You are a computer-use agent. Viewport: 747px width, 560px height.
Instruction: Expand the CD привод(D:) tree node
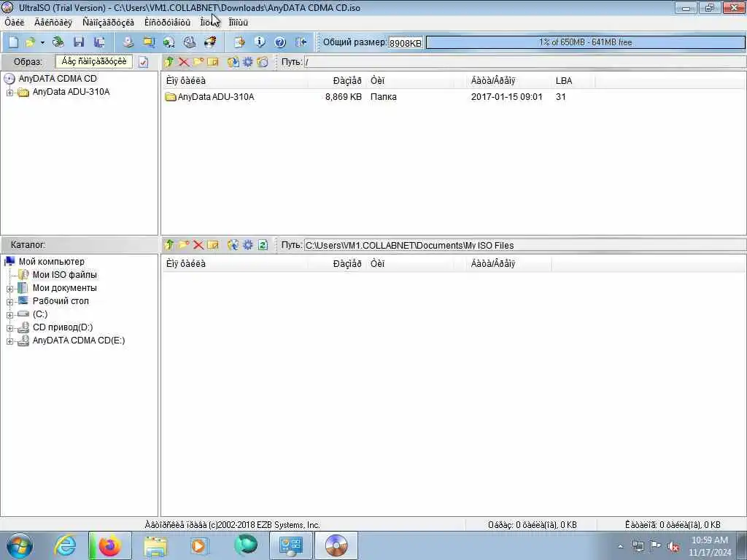tap(9, 328)
